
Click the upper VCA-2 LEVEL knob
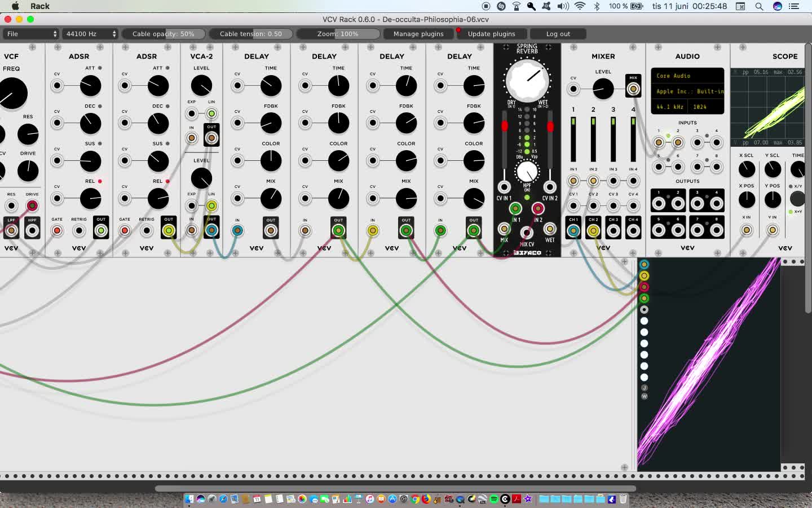point(201,86)
